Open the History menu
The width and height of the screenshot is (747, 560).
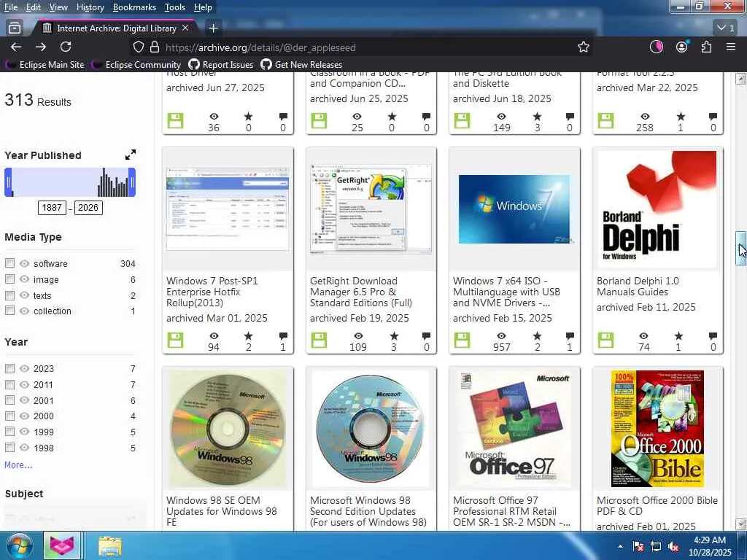click(90, 7)
